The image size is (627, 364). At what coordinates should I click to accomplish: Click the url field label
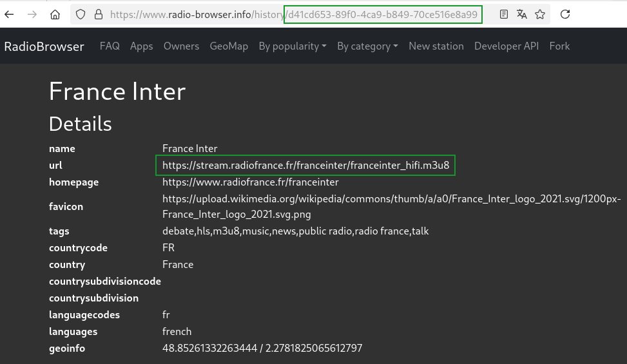[x=55, y=166]
